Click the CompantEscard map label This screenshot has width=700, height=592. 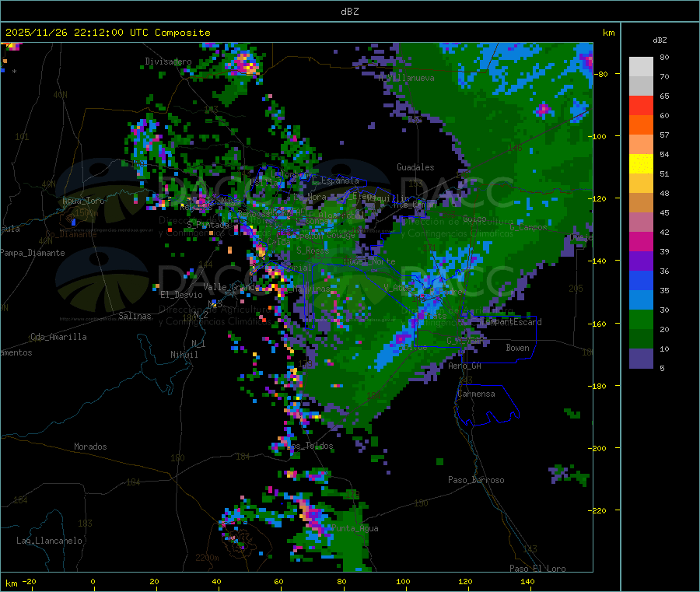(x=511, y=321)
